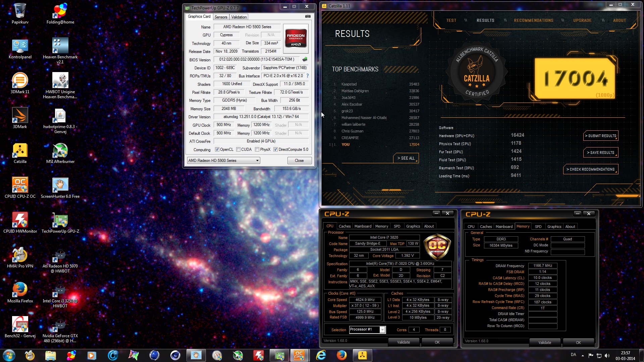Image resolution: width=644 pixels, height=362 pixels.
Task: Launch the CPUID CPU-Z OC desktop shortcut
Action: click(20, 188)
